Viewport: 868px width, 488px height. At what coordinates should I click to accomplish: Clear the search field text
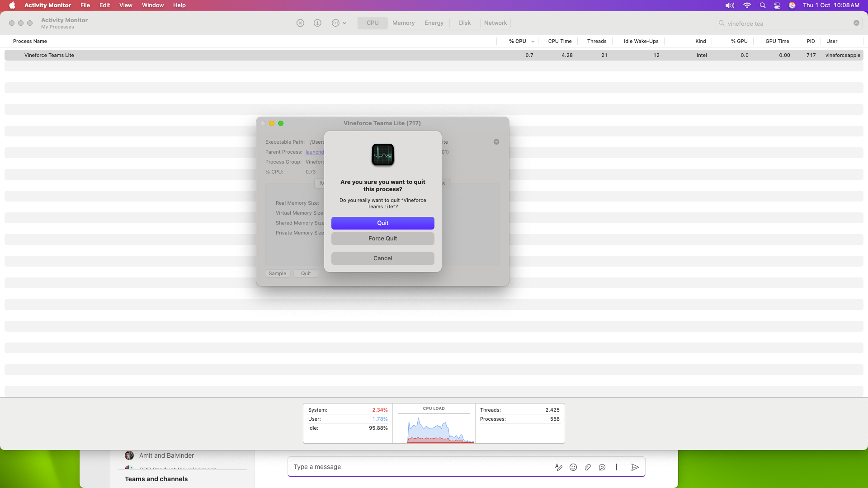pyautogui.click(x=856, y=23)
